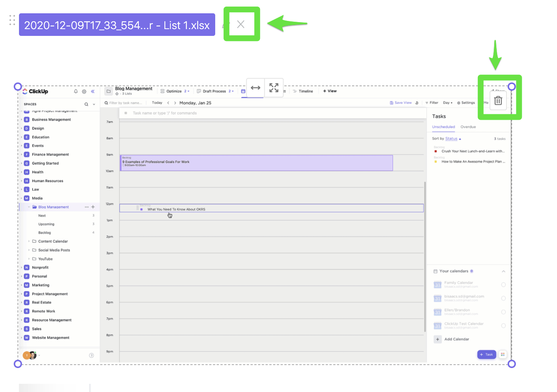Click the Spaces search magnifier icon
The width and height of the screenshot is (557, 392).
click(x=86, y=104)
